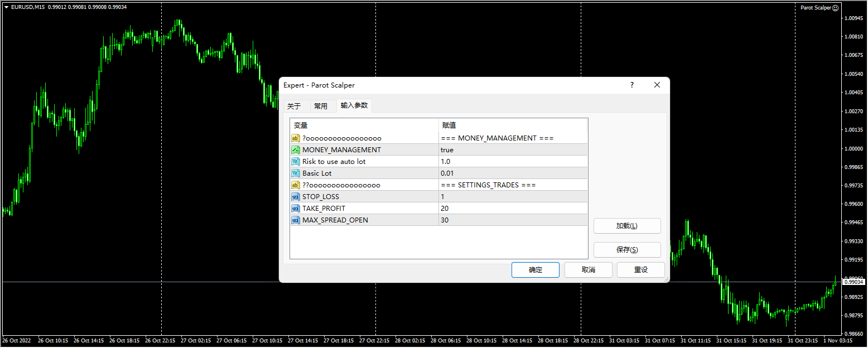Viewport: 868px width, 348px height.
Task: Click the MAX_SPREAD_OPEN integer type icon
Action: pyautogui.click(x=296, y=220)
